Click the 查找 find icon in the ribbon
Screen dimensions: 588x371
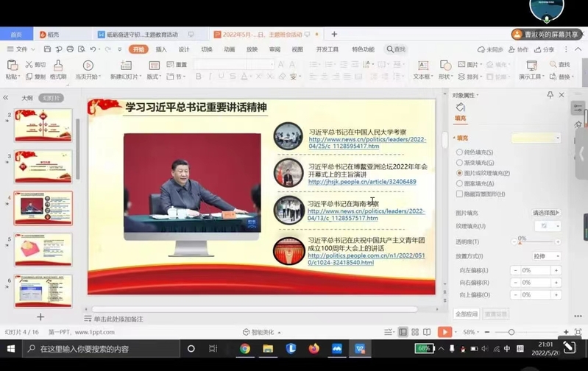tap(553, 66)
